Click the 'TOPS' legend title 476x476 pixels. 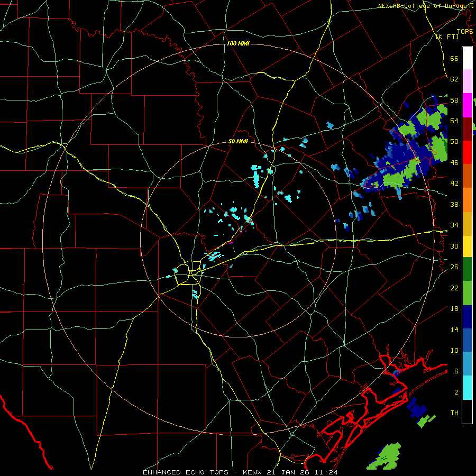point(465,31)
